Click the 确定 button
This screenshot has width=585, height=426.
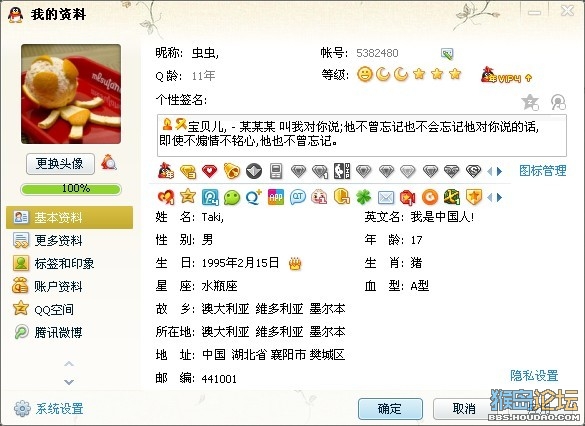pyautogui.click(x=390, y=409)
